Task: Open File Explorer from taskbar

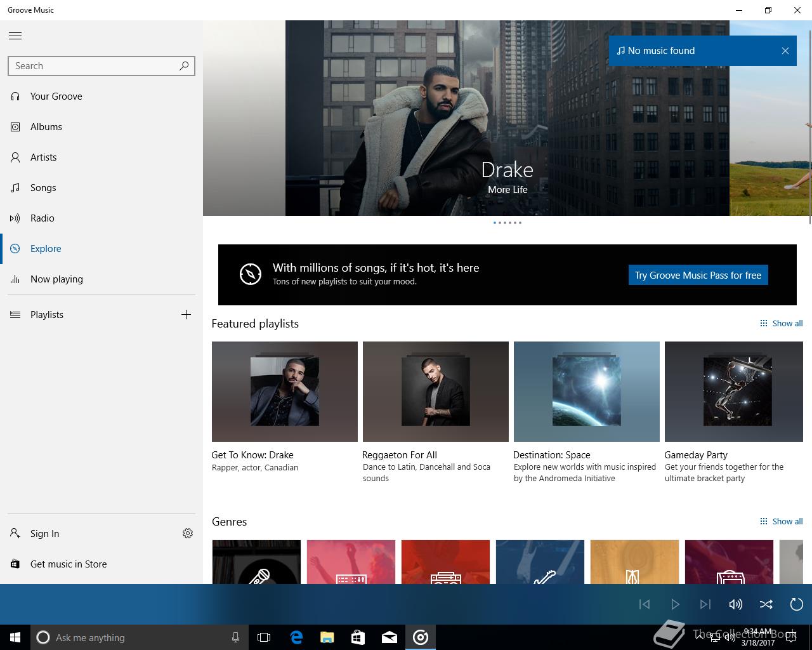Action: point(327,637)
